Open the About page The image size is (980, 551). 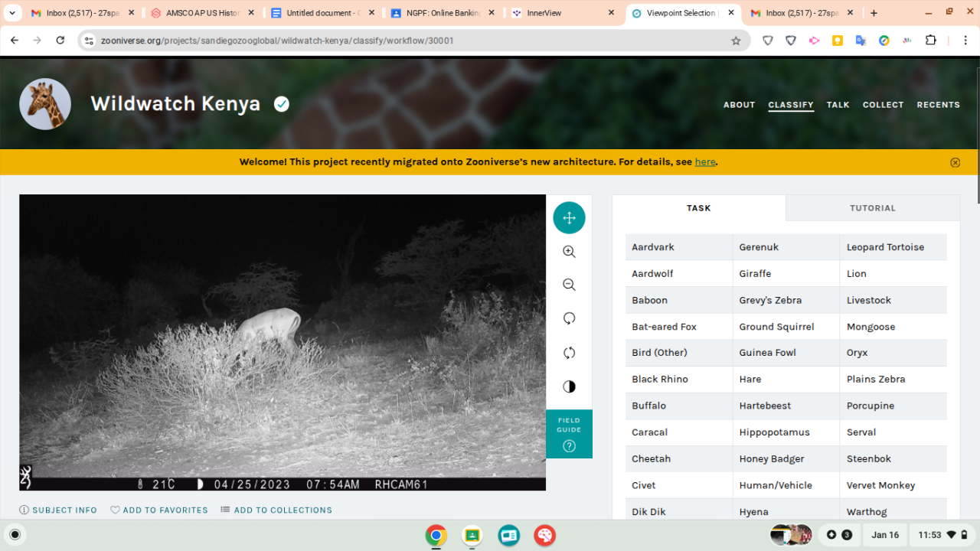[740, 105]
